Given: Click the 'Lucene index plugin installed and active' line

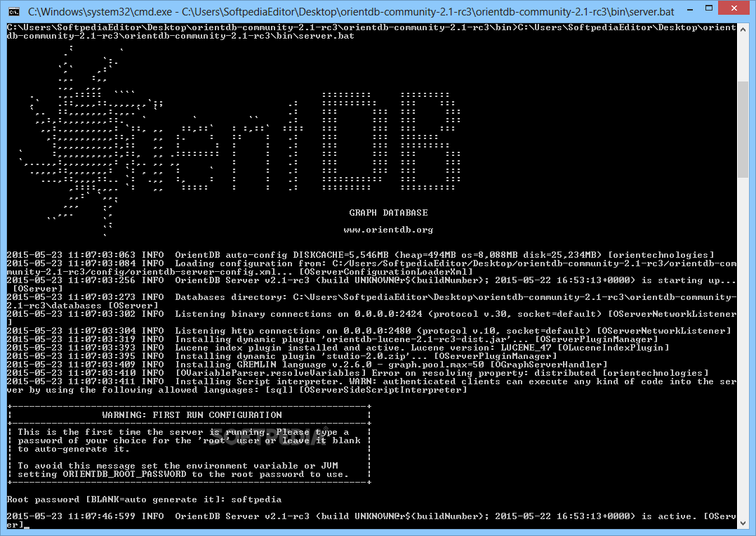Looking at the screenshot, I should pos(338,348).
